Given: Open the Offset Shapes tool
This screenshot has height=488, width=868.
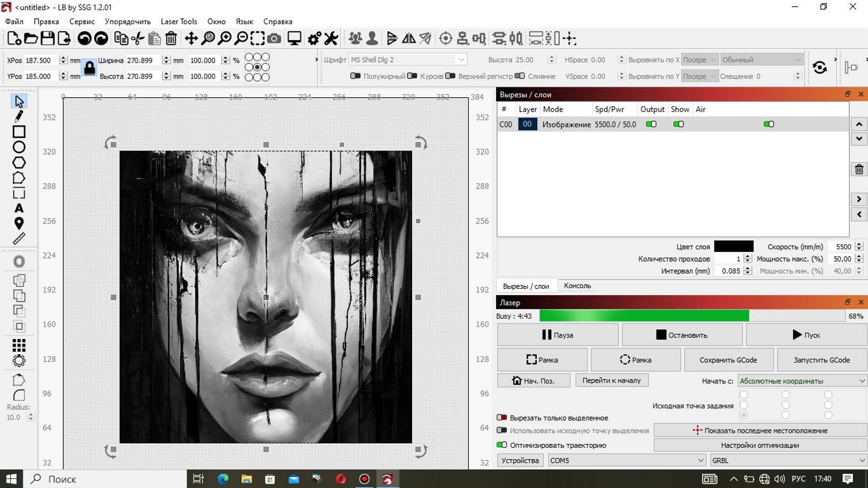Looking at the screenshot, I should (19, 262).
